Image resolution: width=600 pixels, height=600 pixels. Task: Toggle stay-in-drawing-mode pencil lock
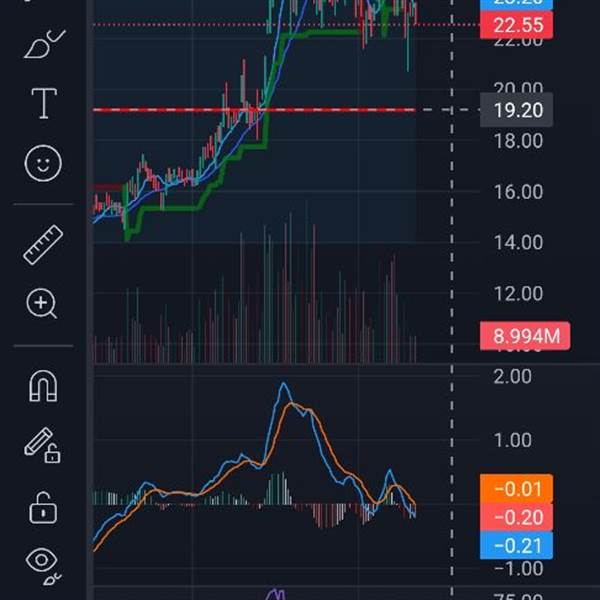[42, 445]
